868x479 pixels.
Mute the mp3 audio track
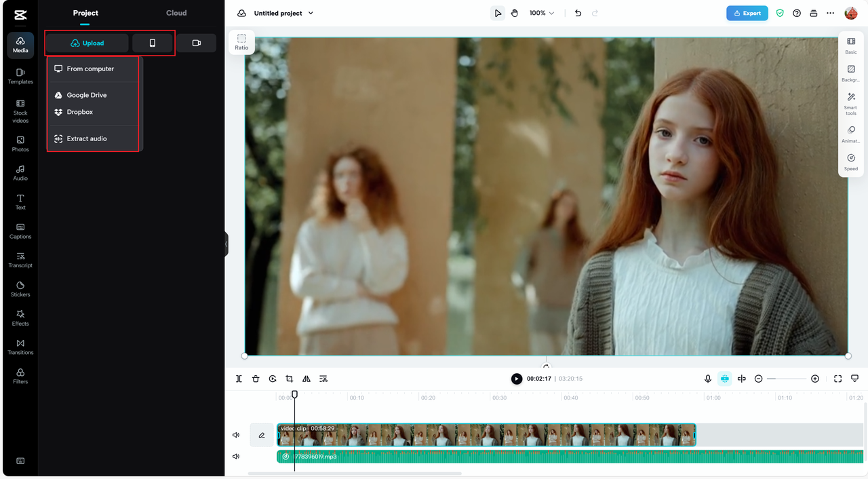(x=236, y=457)
